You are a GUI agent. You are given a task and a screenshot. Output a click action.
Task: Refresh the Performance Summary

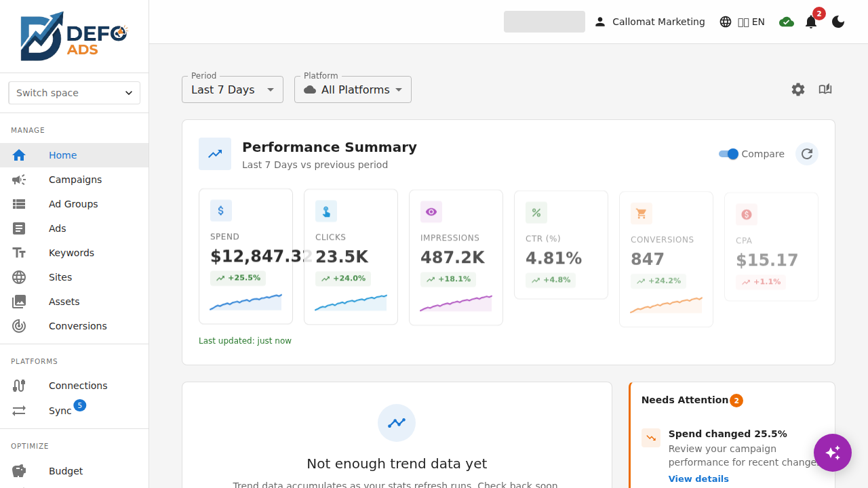[x=807, y=154]
